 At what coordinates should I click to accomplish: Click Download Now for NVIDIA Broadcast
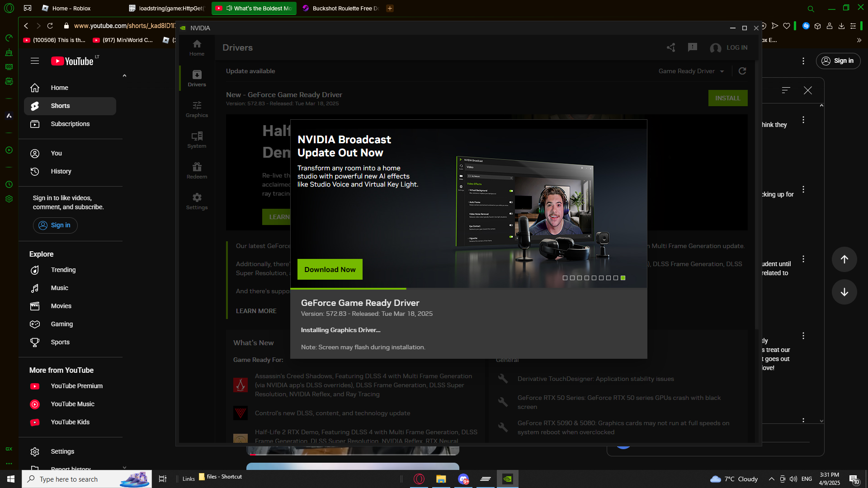click(x=330, y=269)
